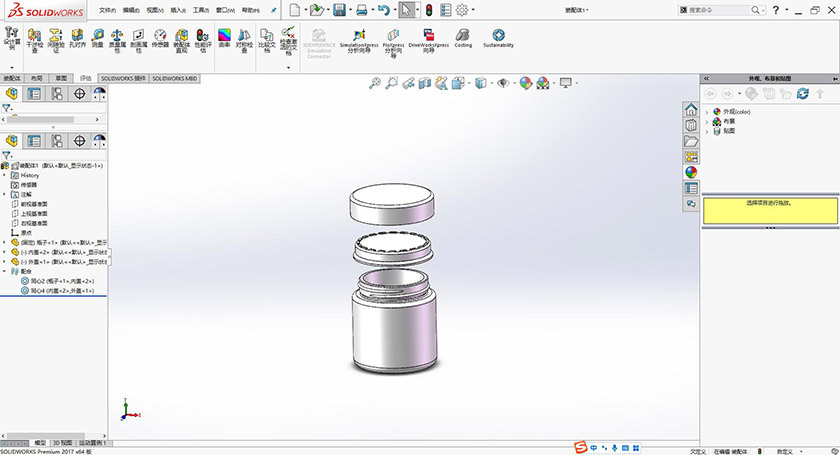Open the 工具 menu

click(201, 8)
